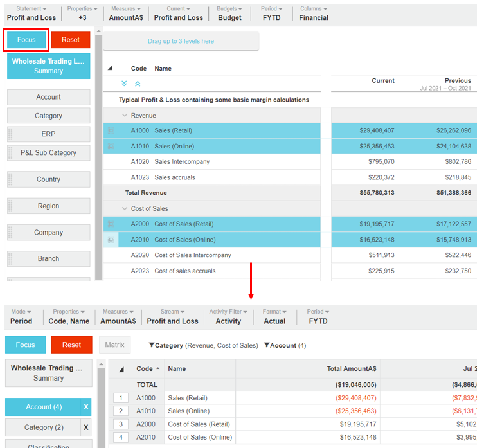
Task: Select row number 4 box in lower grid
Action: click(122, 438)
